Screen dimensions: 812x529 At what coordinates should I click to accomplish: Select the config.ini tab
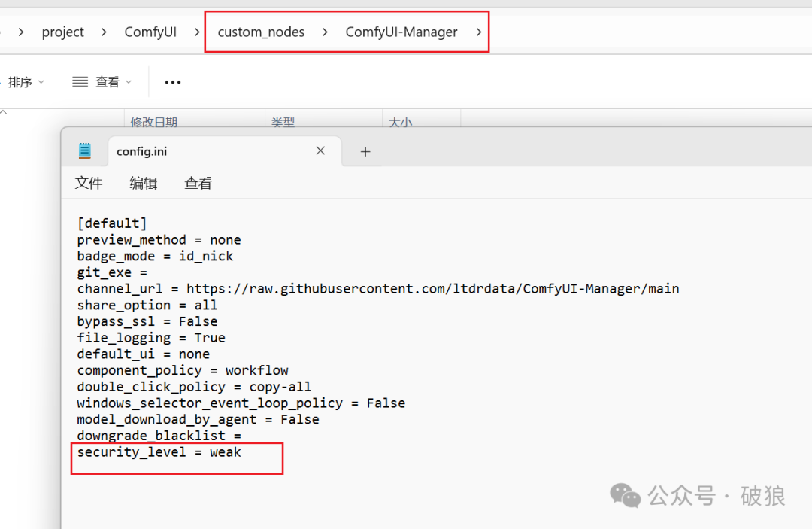click(x=225, y=151)
